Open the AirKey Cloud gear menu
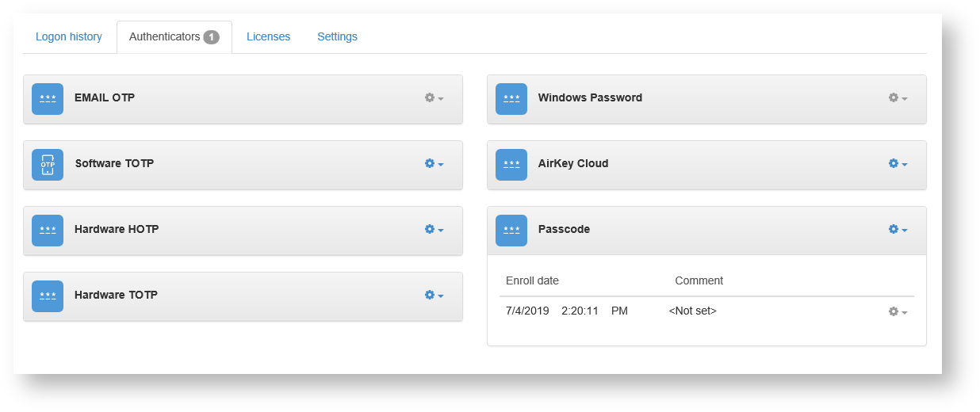The image size is (980, 412). [898, 164]
